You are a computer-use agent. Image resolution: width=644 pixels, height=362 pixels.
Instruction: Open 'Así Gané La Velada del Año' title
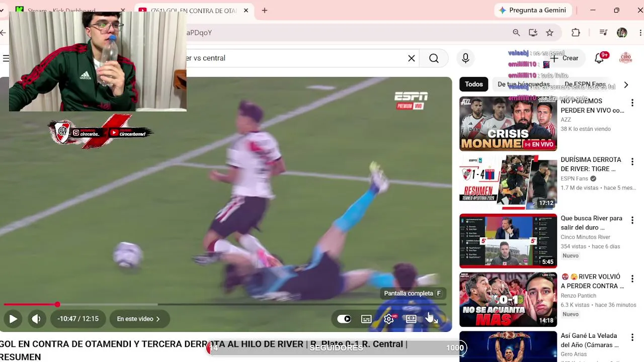(590, 340)
